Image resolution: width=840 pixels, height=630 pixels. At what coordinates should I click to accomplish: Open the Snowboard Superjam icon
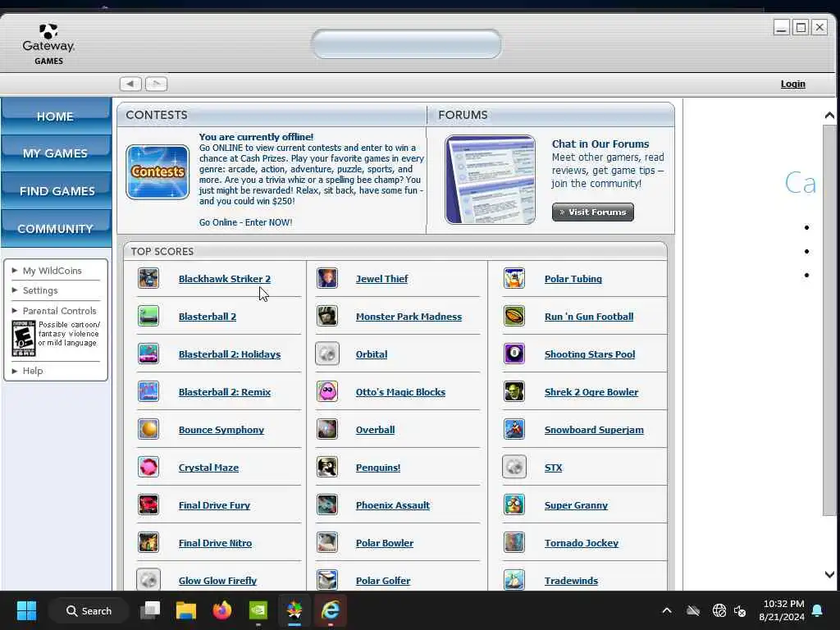point(514,429)
